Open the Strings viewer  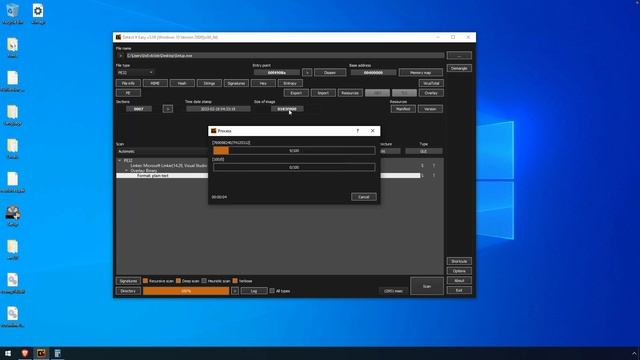tap(209, 83)
